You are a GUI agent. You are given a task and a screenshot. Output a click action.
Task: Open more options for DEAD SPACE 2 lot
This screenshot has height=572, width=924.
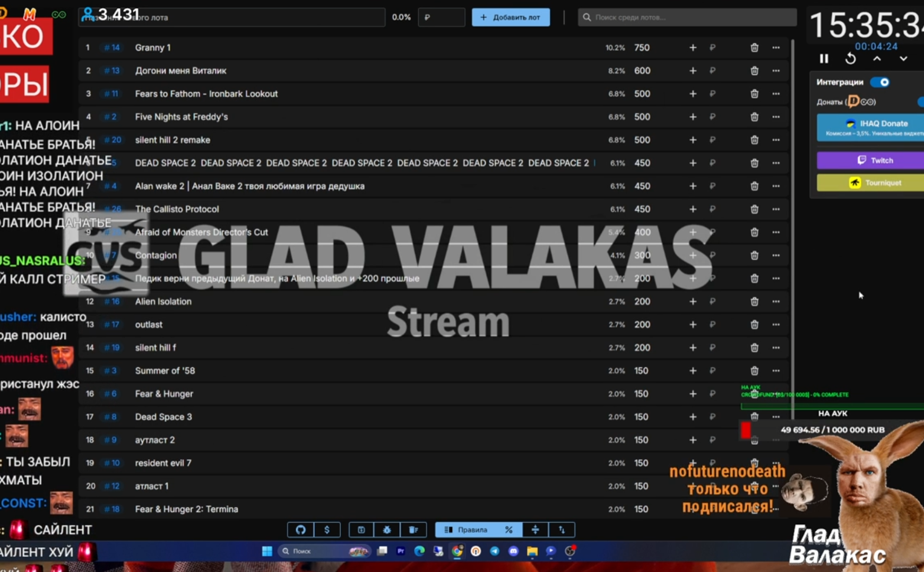[776, 163]
